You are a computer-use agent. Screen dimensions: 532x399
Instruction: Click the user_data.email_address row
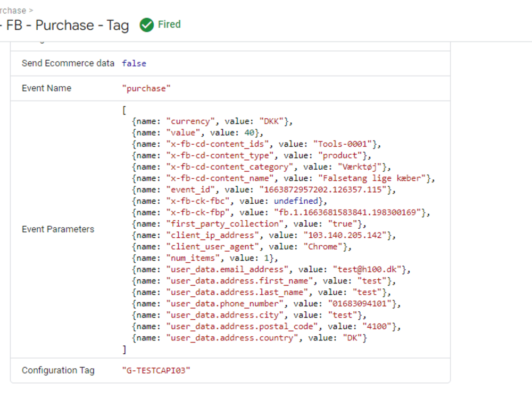coord(271,270)
